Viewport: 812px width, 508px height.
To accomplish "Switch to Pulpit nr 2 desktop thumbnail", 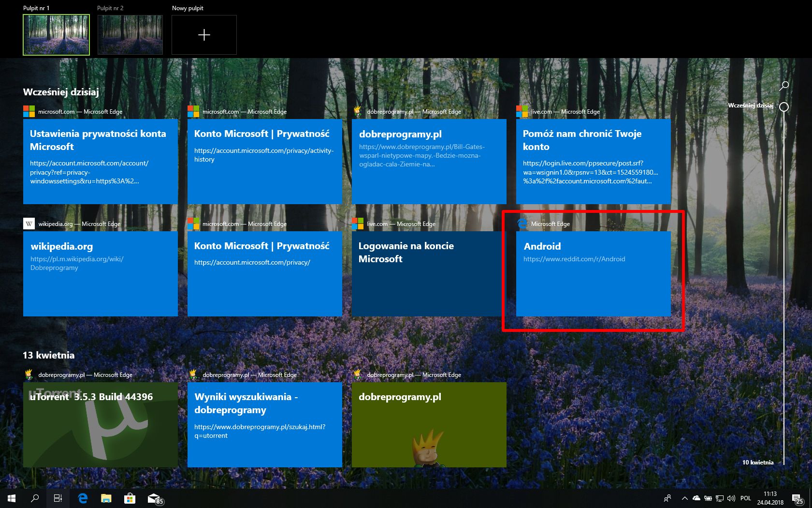I will [130, 34].
